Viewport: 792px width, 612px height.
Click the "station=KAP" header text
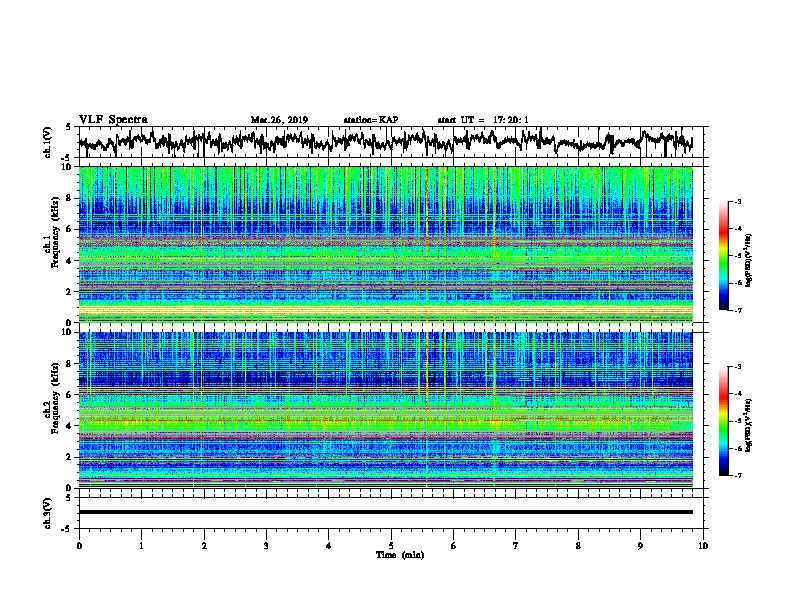[x=371, y=120]
